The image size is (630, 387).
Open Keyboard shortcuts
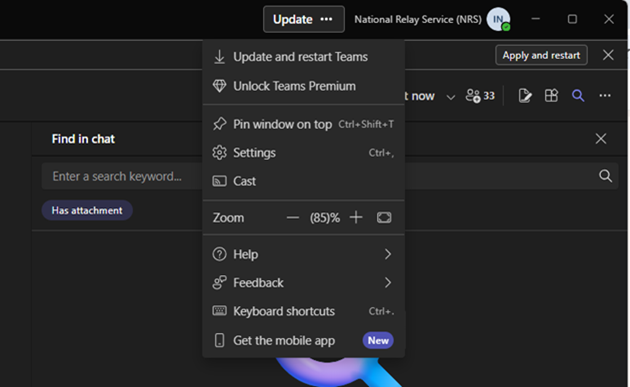pos(304,311)
